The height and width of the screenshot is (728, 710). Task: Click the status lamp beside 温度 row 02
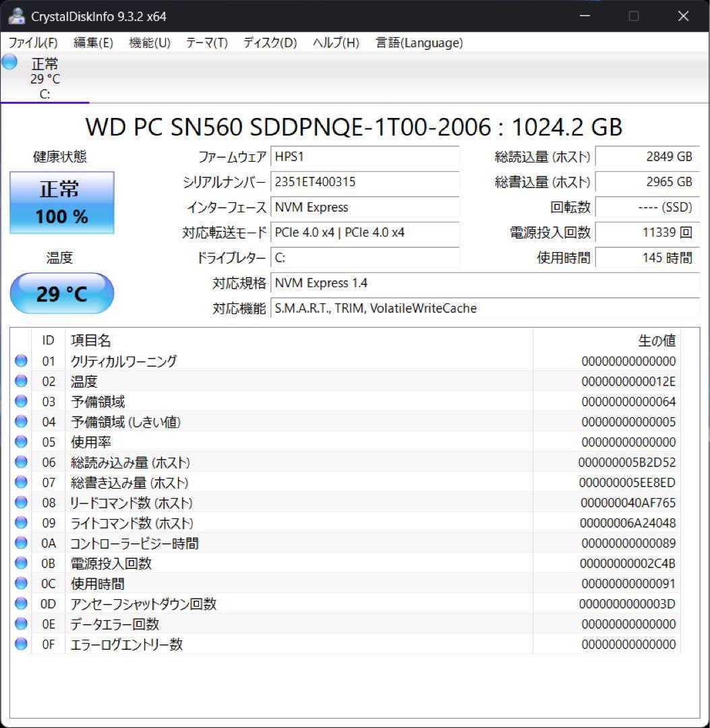(20, 381)
